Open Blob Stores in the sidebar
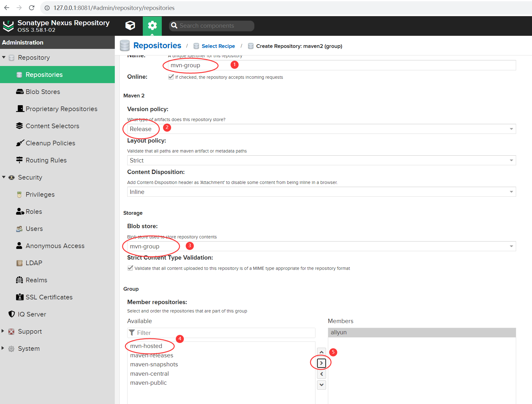Image resolution: width=532 pixels, height=404 pixels. [43, 92]
